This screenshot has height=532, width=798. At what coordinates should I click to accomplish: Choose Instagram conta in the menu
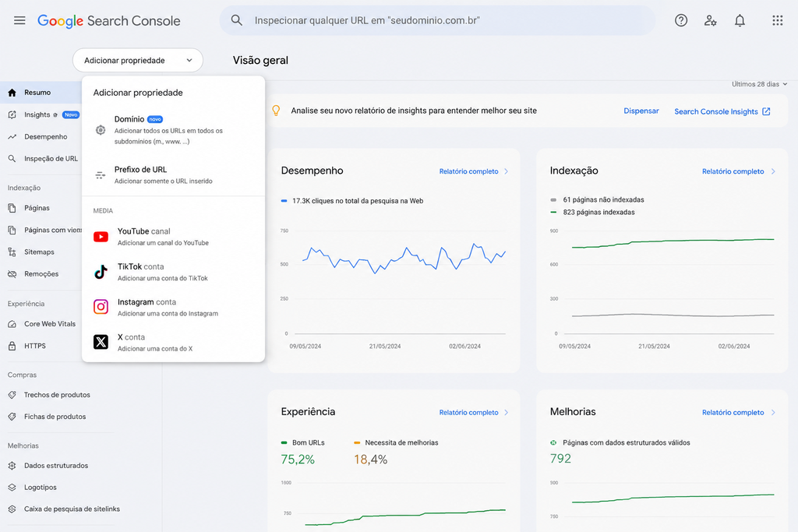[x=173, y=307]
